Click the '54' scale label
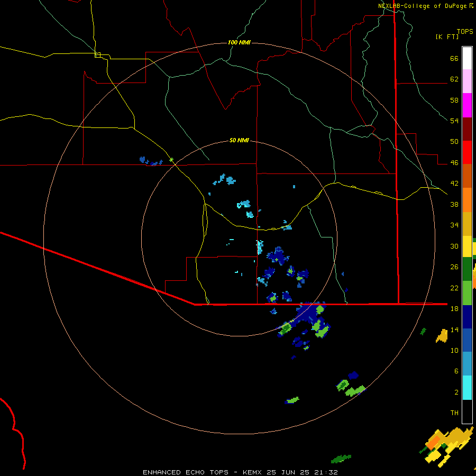 coord(454,121)
